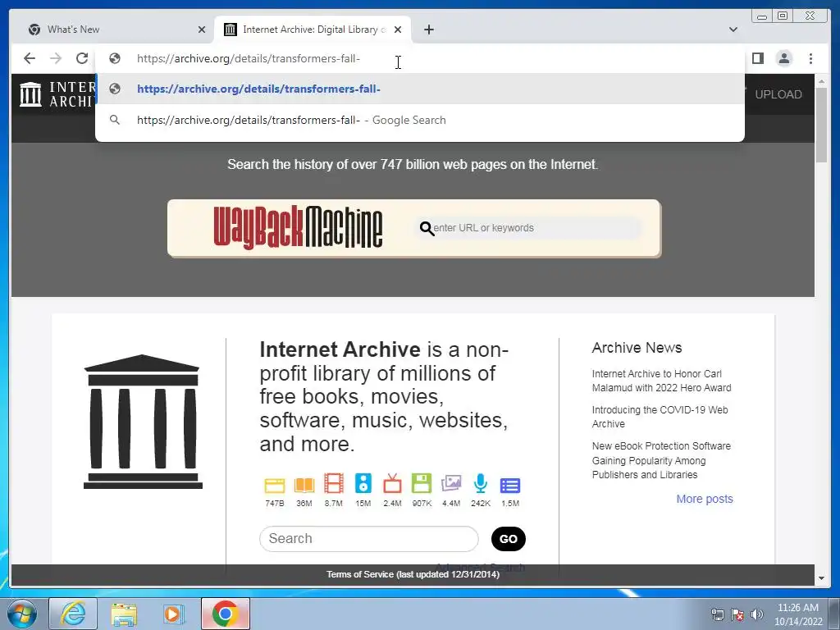Click the browser forward arrow
This screenshot has width=840, height=630.
tap(56, 58)
